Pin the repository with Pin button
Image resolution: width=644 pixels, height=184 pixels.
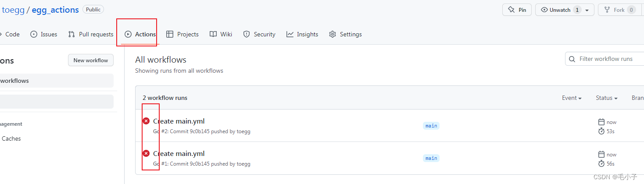click(x=517, y=10)
